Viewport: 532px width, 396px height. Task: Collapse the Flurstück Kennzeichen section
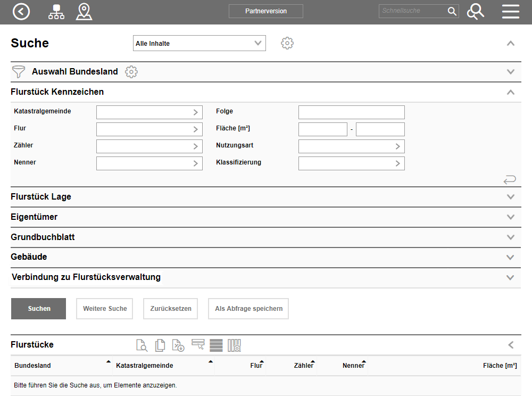pos(511,92)
